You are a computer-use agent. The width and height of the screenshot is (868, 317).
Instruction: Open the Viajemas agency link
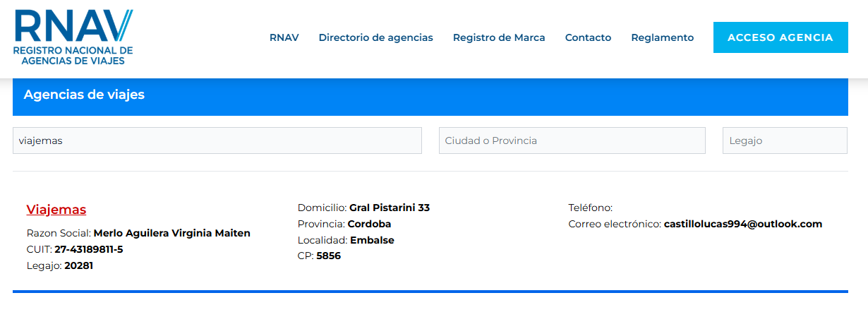pos(56,210)
